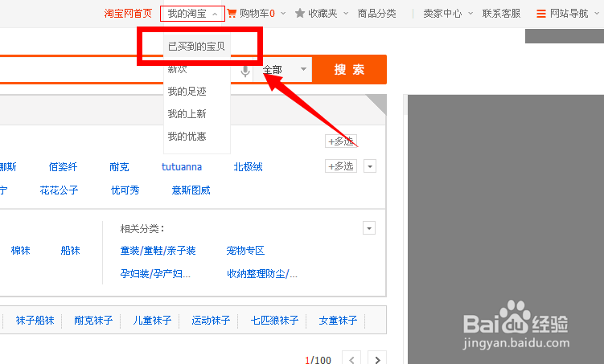Expand the 卖家中心 menu
Image resolution: width=604 pixels, height=364 pixels.
click(x=448, y=14)
